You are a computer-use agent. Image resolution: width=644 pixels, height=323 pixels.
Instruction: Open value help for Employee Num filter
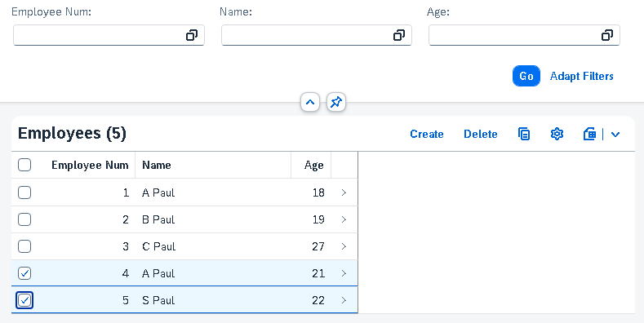pos(191,35)
